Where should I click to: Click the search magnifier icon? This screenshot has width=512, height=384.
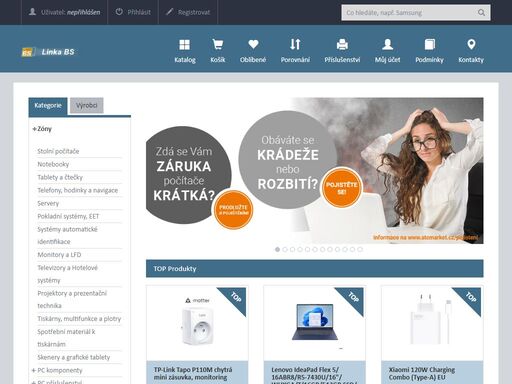tap(481, 13)
